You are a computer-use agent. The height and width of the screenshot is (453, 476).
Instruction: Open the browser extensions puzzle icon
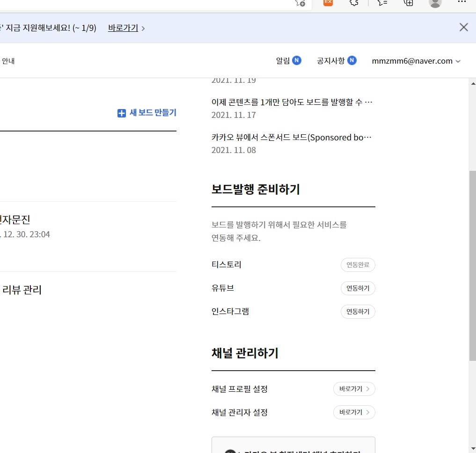click(354, 3)
